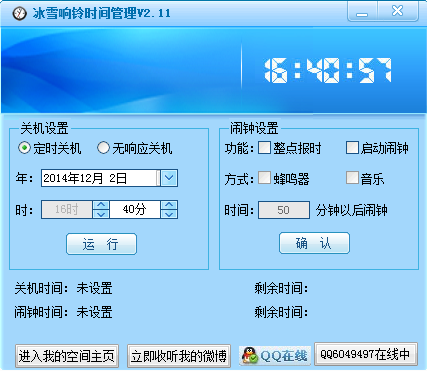Enable the 整点报时 checkbox
This screenshot has height=371, width=427.
(x=264, y=148)
